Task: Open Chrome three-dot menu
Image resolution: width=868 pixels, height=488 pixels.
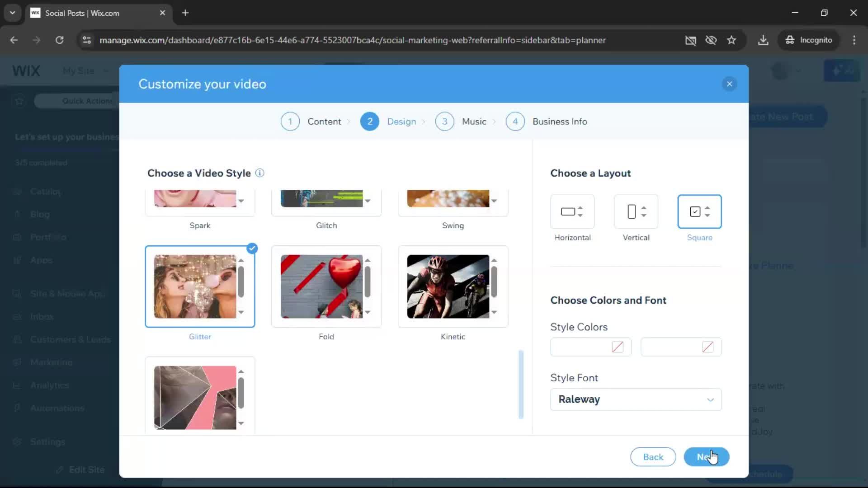Action: click(x=854, y=40)
